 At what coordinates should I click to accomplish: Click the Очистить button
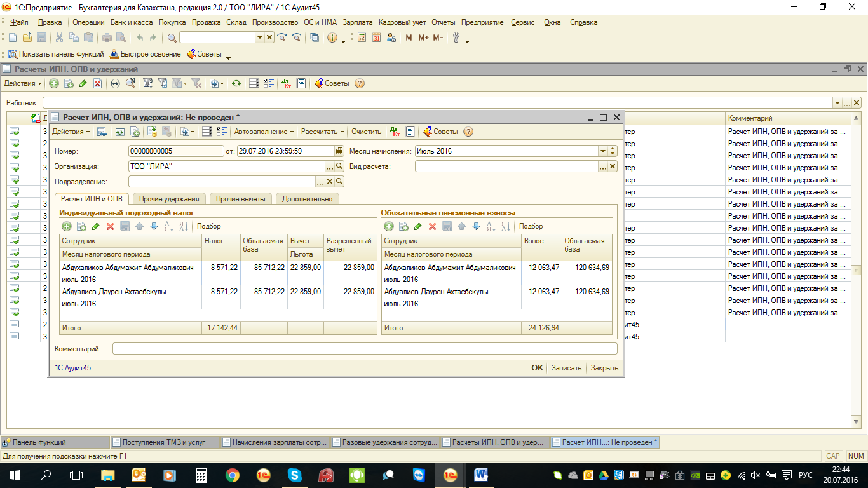click(367, 132)
